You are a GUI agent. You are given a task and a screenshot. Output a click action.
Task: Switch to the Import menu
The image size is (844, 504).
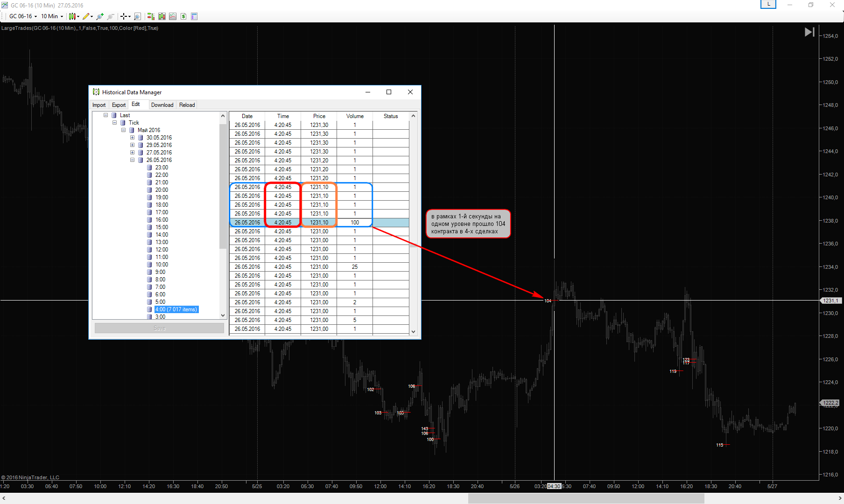tap(99, 105)
